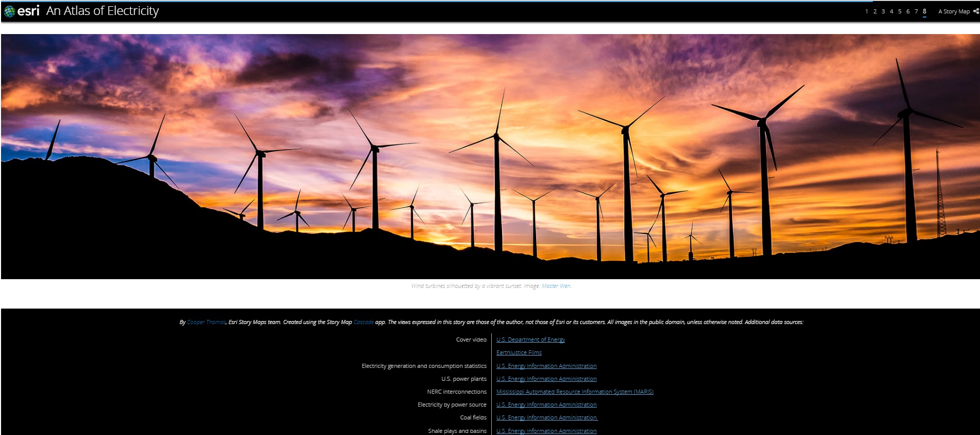
Task: Click the share icon beside A Story Map
Action: tap(975, 11)
